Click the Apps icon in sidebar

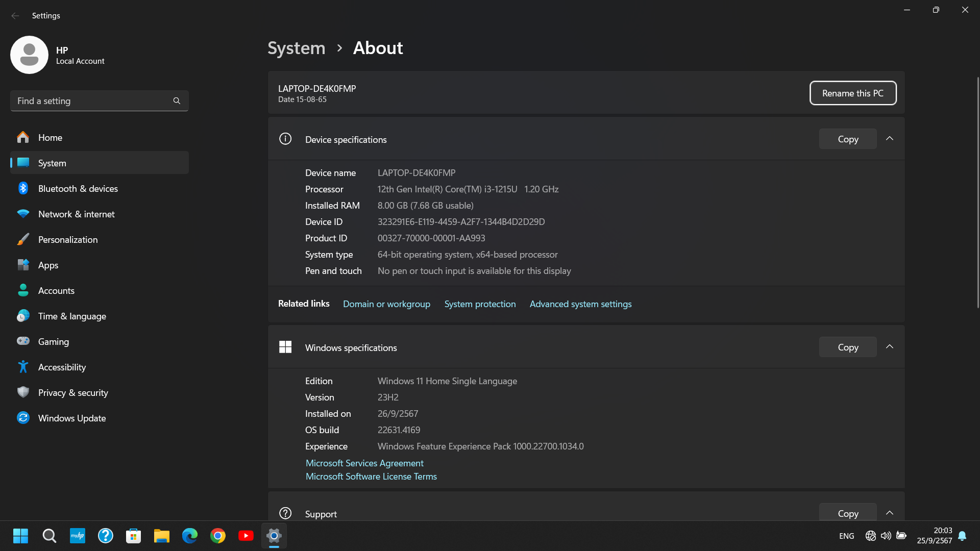click(x=23, y=265)
